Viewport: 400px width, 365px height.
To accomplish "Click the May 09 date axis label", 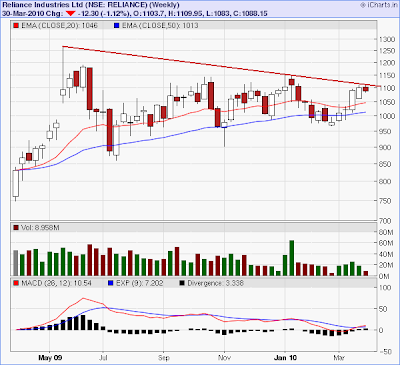I will point(50,358).
